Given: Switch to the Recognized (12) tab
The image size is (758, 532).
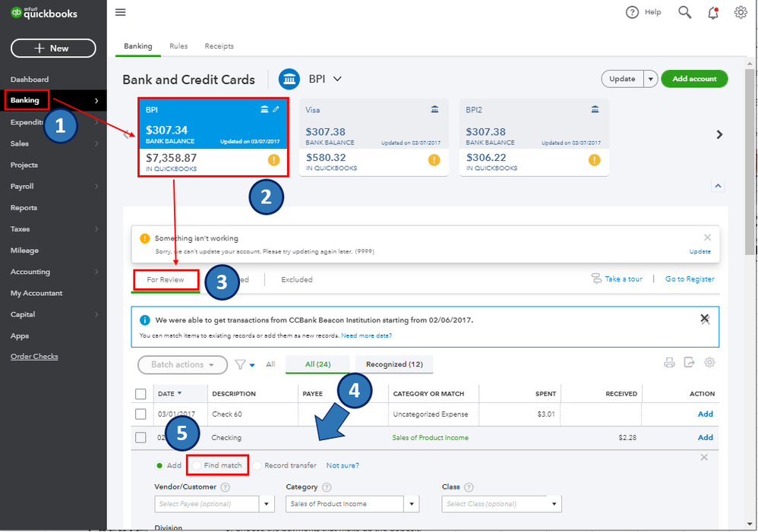Looking at the screenshot, I should coord(394,364).
